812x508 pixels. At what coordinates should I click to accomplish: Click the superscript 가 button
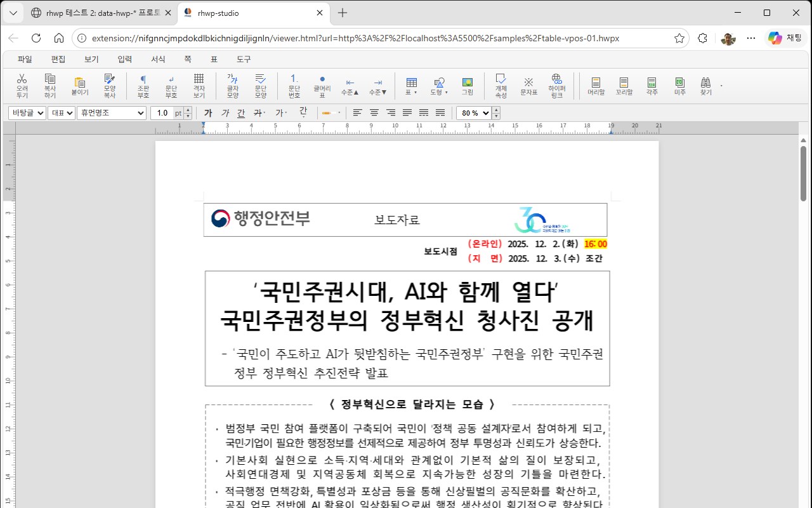click(280, 113)
